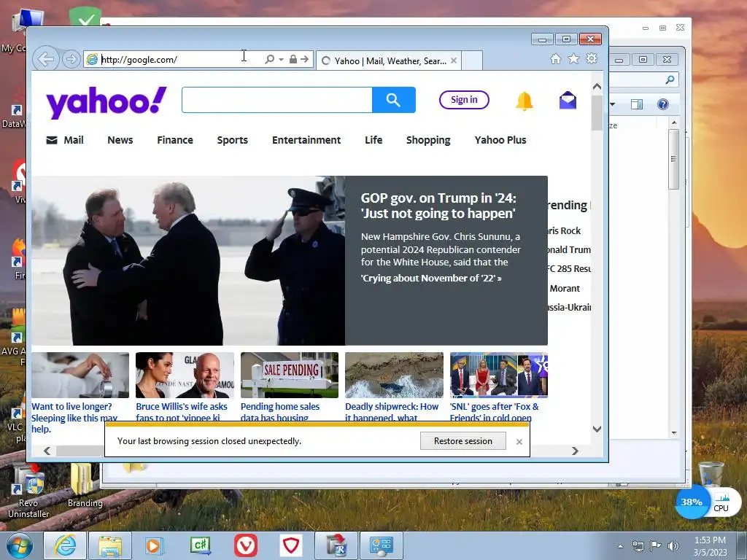This screenshot has height=560, width=747.
Task: Click the Sign in button
Action: (464, 99)
